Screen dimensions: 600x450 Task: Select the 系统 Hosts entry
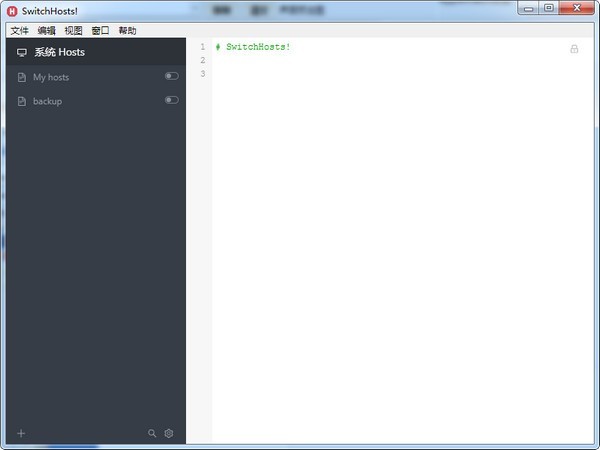pos(96,52)
